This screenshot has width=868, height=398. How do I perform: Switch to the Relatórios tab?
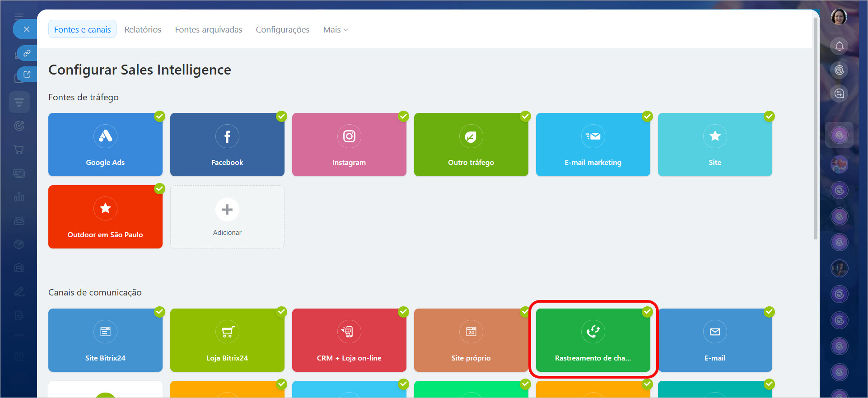[x=143, y=30]
